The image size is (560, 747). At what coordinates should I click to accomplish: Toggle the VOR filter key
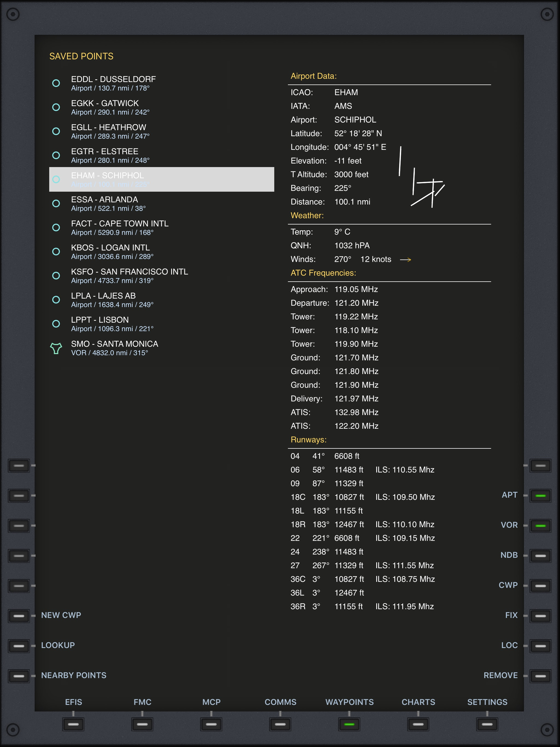pos(540,526)
